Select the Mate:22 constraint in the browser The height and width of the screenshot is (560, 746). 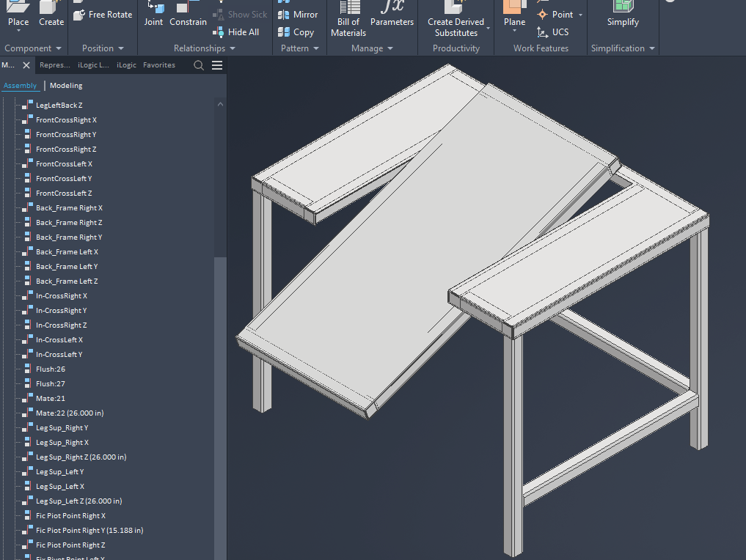70,413
